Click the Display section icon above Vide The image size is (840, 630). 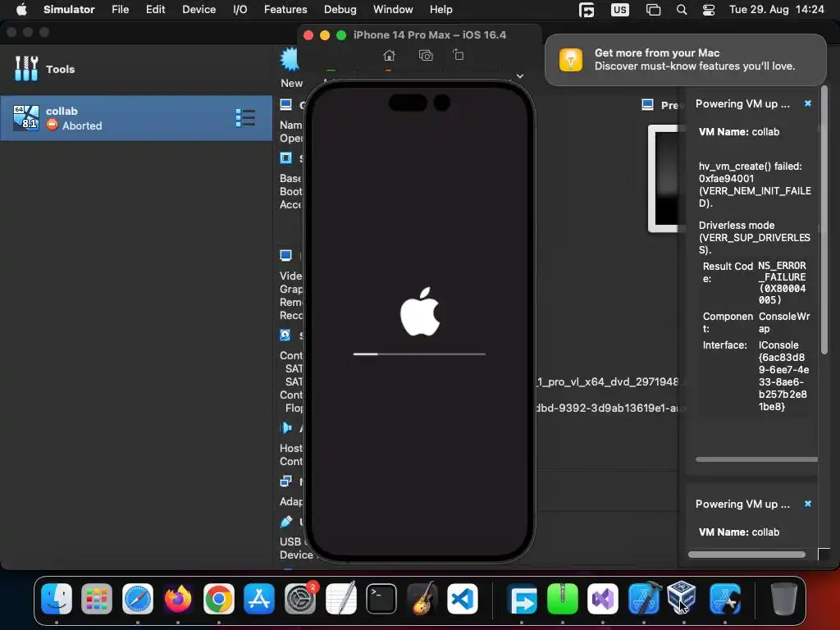pyautogui.click(x=286, y=256)
